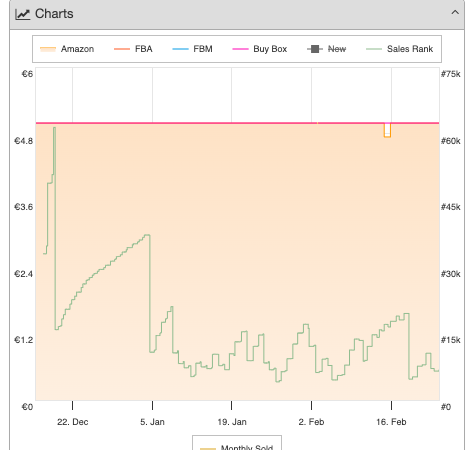Image resolution: width=474 pixels, height=450 pixels.
Task: Enable the struck-through New series in the legend
Action: (327, 49)
